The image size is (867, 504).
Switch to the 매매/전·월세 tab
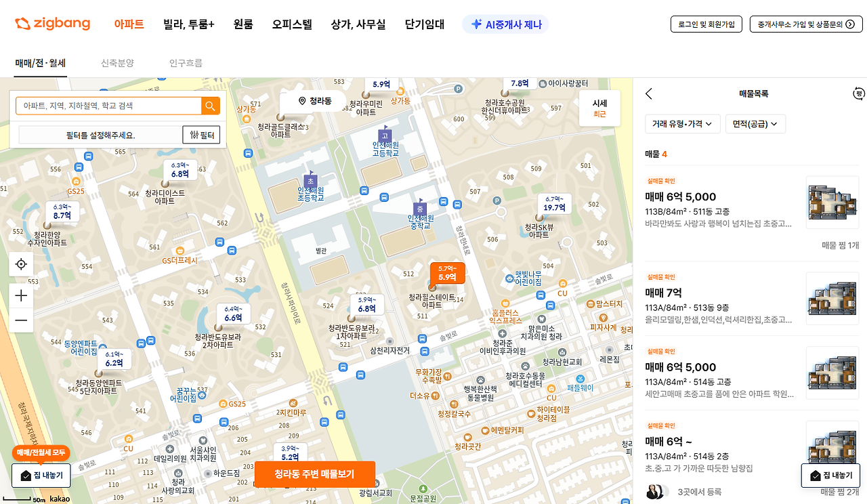point(41,63)
